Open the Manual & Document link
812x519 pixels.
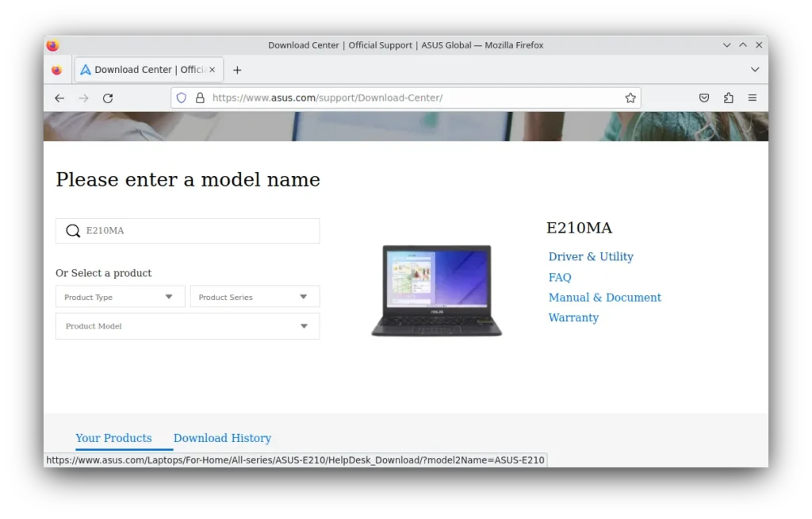click(604, 298)
